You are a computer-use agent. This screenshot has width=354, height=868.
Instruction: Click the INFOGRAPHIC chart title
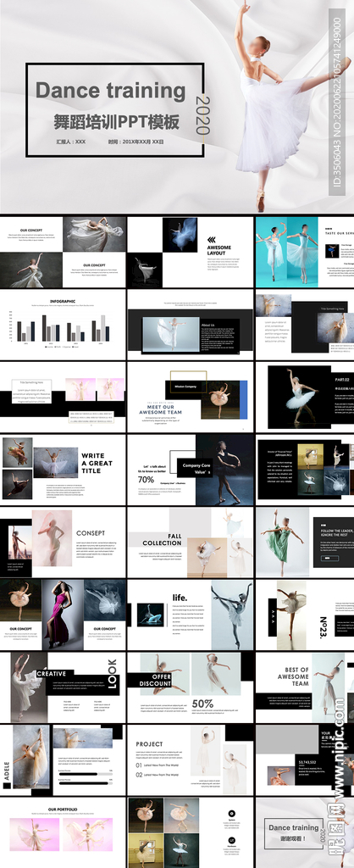pos(63,301)
